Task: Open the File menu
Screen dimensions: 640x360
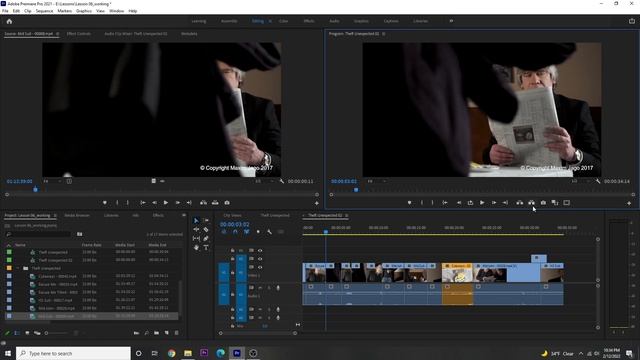Action: [x=5, y=11]
